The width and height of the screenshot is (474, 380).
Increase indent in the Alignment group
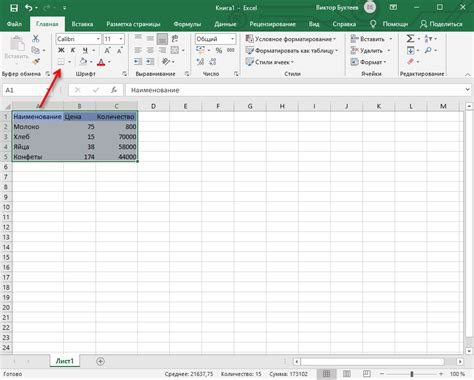point(150,62)
